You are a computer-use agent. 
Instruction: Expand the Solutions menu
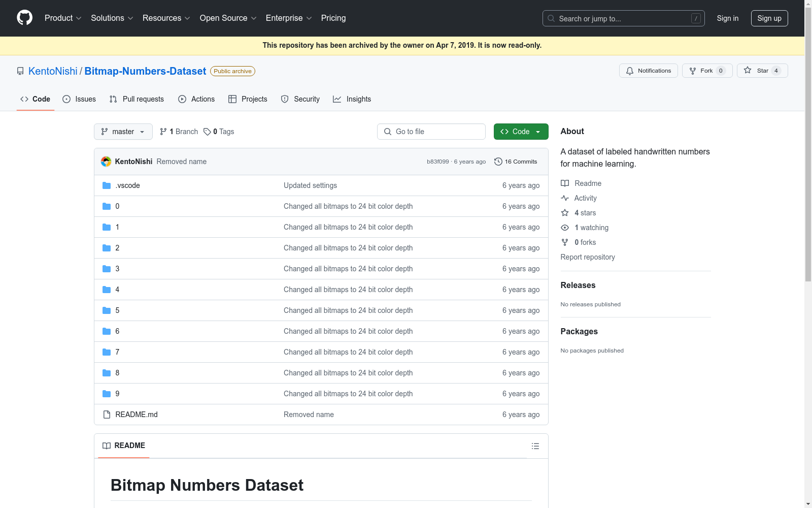point(112,18)
